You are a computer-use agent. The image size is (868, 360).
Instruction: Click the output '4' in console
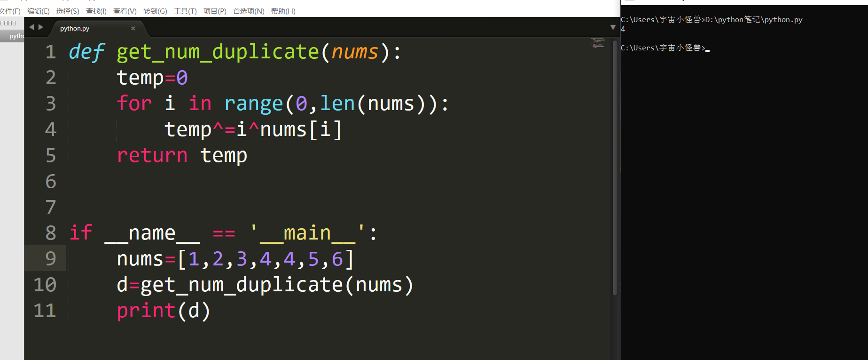(623, 29)
